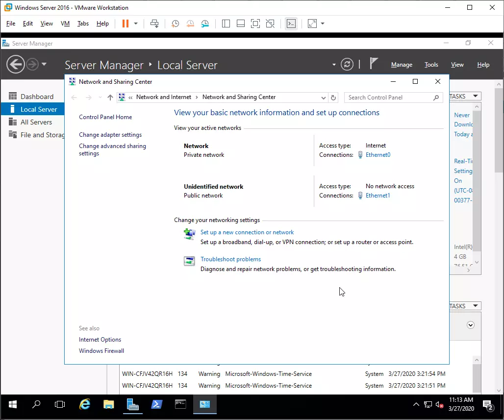504x420 pixels.
Task: Open the VMware Edit menu
Action: [x=27, y=24]
